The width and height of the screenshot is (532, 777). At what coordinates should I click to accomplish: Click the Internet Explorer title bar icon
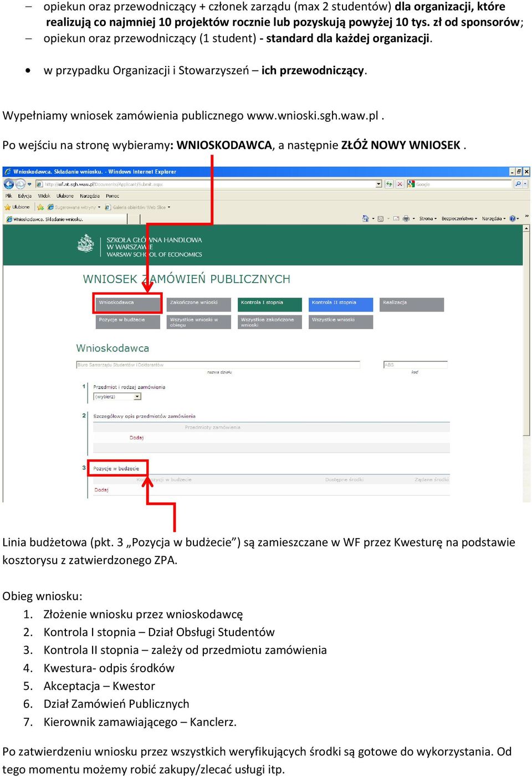[x=8, y=172]
